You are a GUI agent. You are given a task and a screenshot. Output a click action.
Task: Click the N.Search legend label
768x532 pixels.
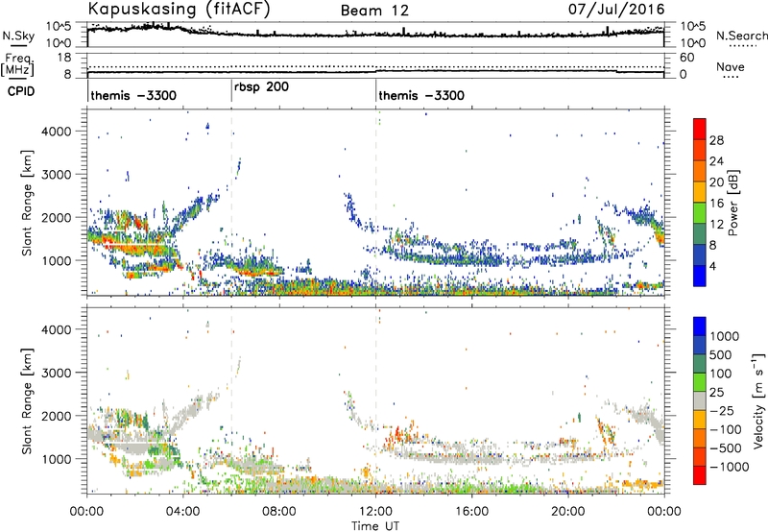click(741, 36)
